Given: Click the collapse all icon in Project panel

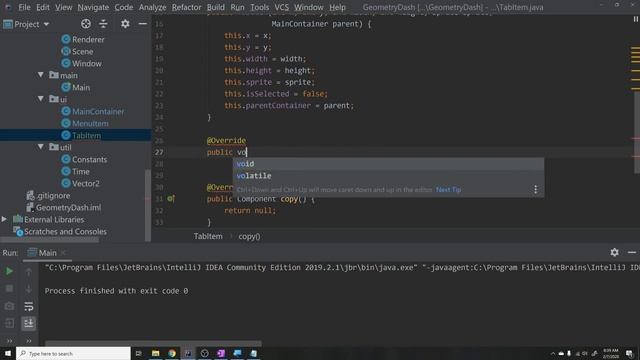Looking at the screenshot, I should pos(103,24).
